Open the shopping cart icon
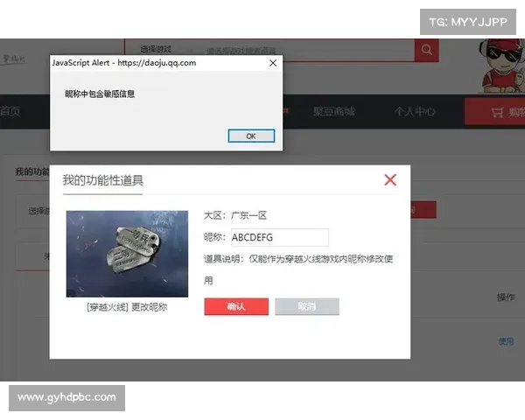This screenshot has width=525, height=420. [x=498, y=112]
